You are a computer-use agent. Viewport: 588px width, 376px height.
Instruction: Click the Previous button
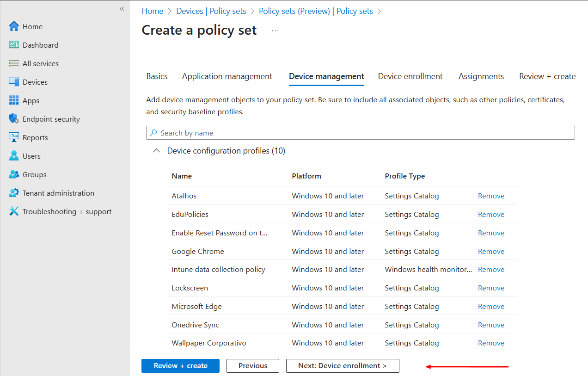pyautogui.click(x=253, y=366)
